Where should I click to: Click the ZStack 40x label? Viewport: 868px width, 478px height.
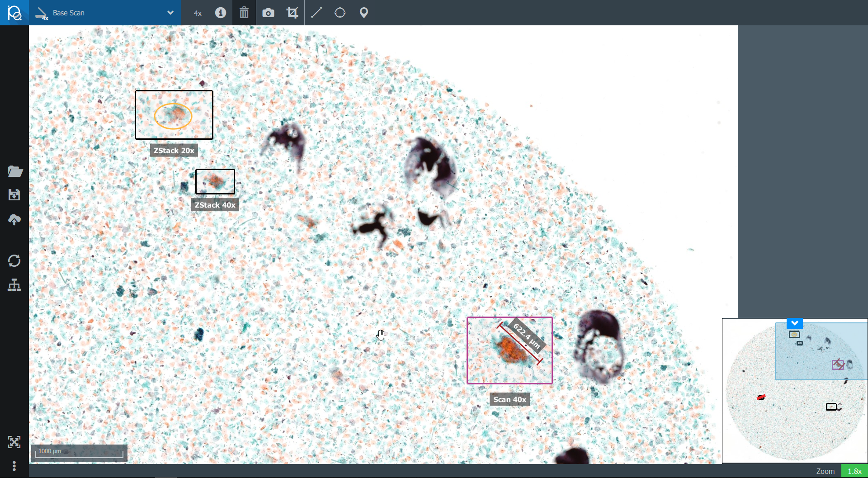coord(215,205)
